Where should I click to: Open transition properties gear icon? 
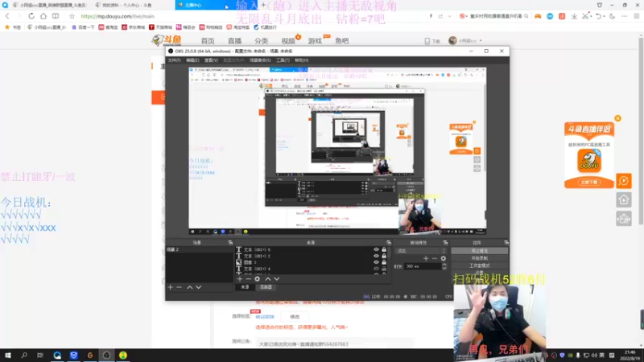pos(444,258)
